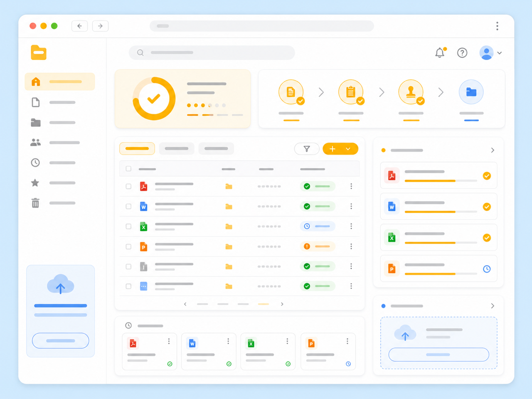
Task: Open the notifications bell
Action: (x=440, y=53)
